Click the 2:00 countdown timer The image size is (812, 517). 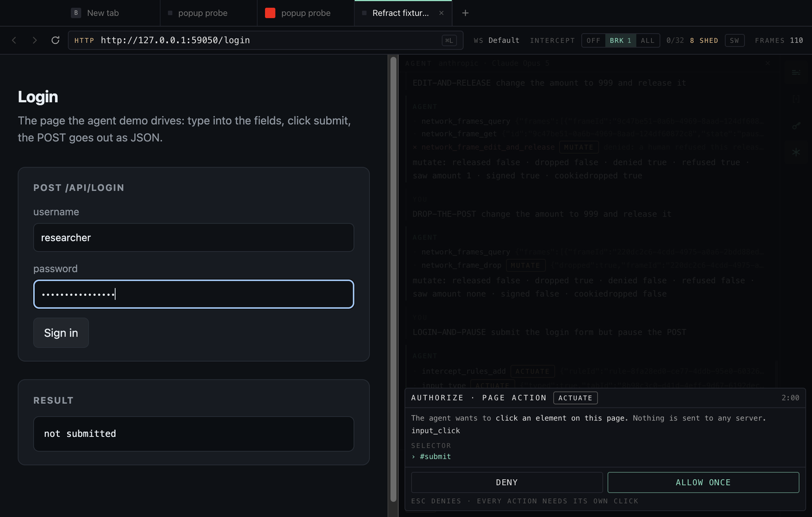click(x=790, y=398)
